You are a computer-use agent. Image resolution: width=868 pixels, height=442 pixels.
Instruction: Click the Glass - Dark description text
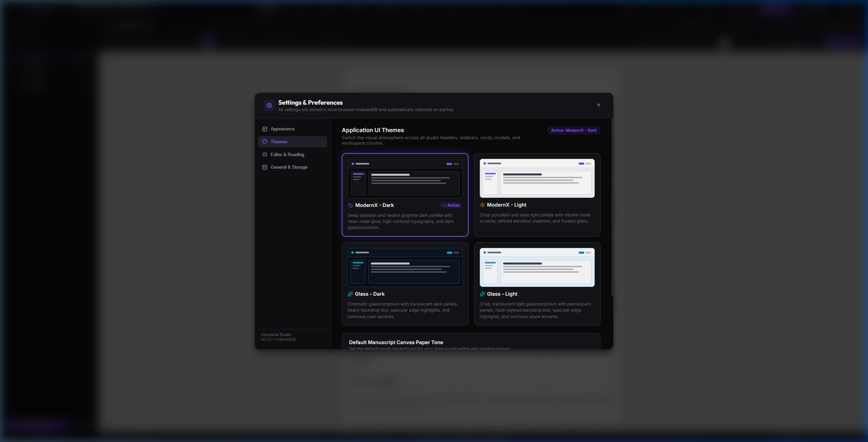403,310
